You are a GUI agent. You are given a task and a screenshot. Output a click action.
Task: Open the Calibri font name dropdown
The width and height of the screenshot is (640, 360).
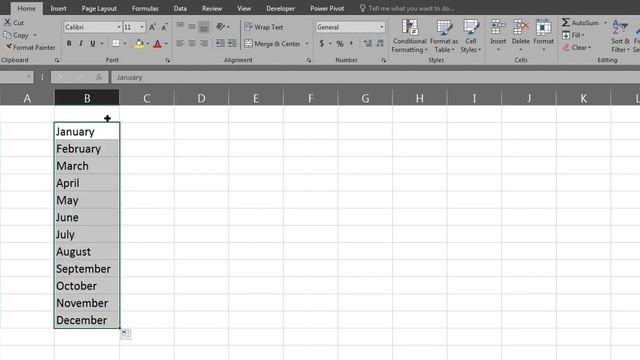[x=119, y=27]
